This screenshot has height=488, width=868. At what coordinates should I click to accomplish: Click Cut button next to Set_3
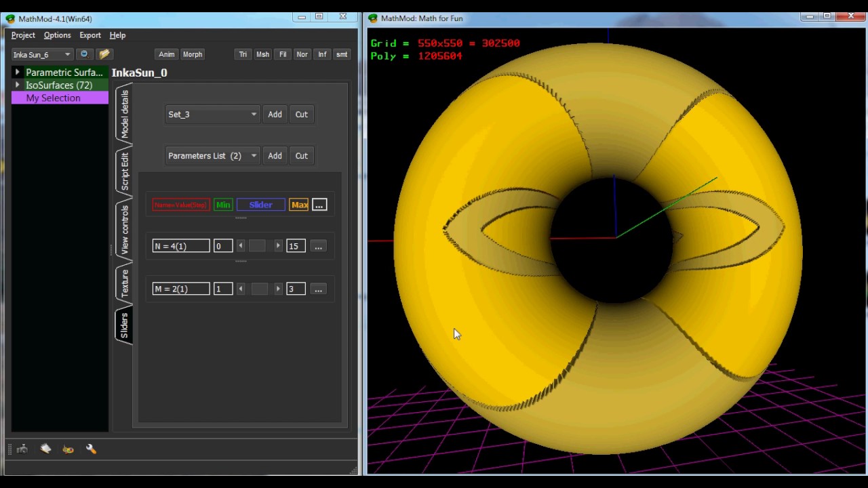301,115
